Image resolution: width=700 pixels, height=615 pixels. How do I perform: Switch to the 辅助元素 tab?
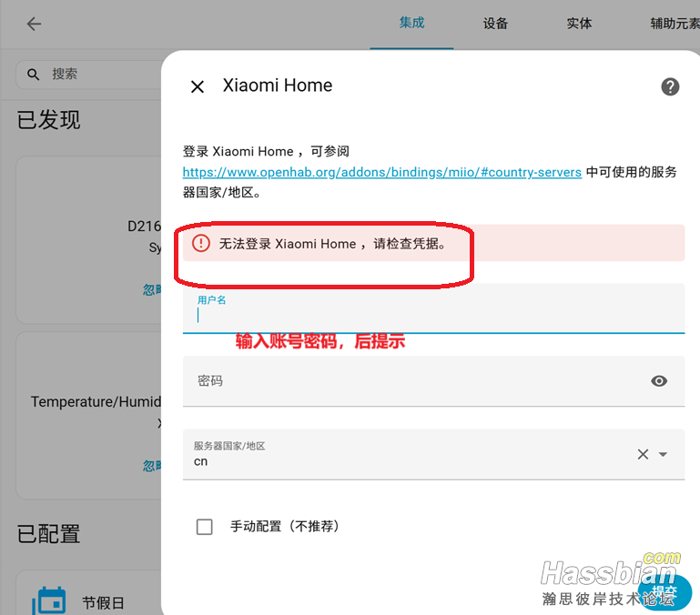tap(675, 24)
